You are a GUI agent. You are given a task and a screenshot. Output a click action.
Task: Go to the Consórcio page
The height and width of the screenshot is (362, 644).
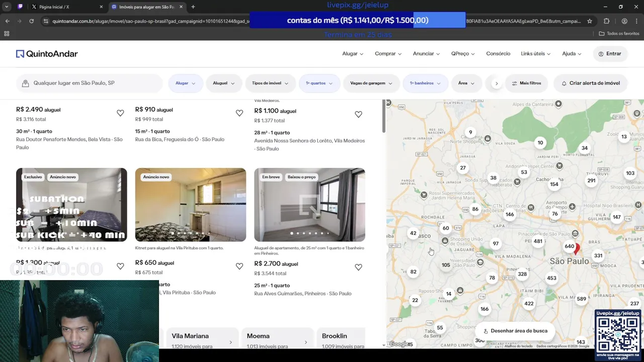click(x=498, y=54)
